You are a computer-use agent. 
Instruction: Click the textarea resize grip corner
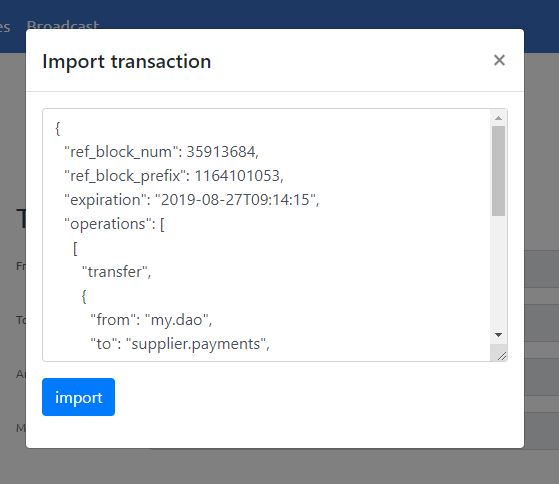(501, 355)
